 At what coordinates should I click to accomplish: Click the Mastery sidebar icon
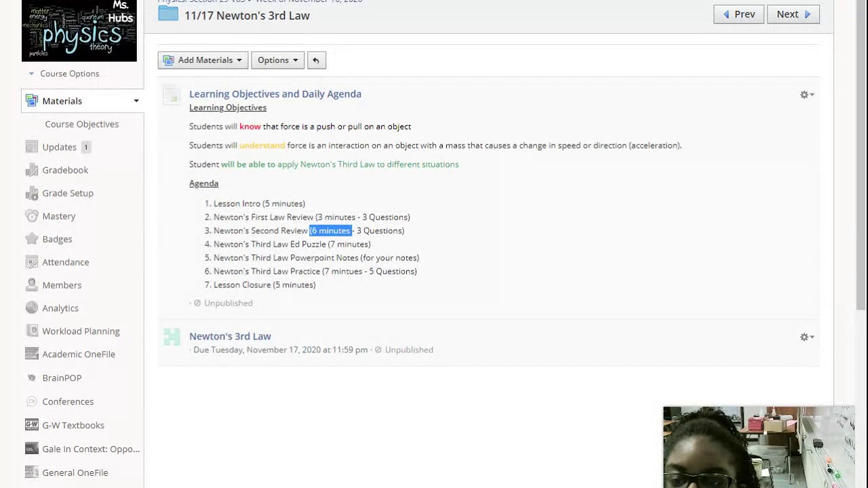31,216
